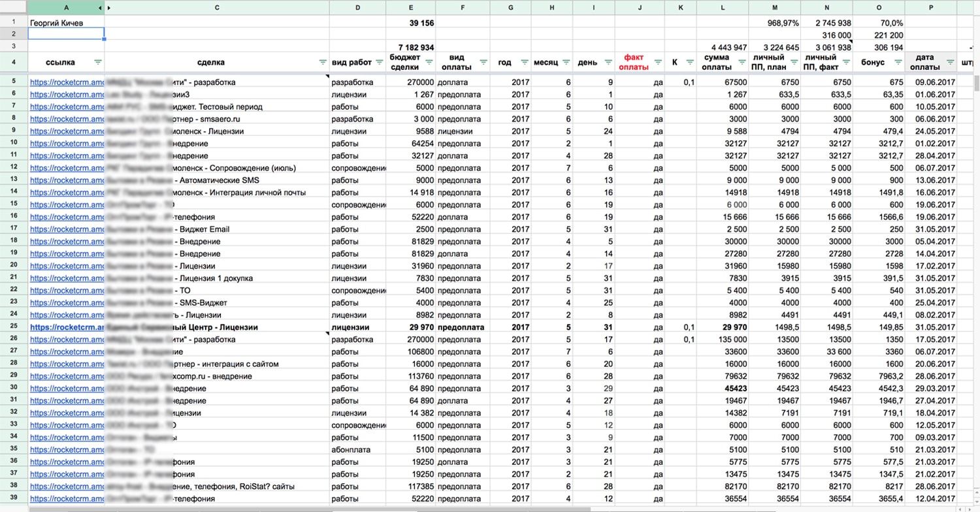
Task: Select row 4 by its row number
Action: click(14, 62)
